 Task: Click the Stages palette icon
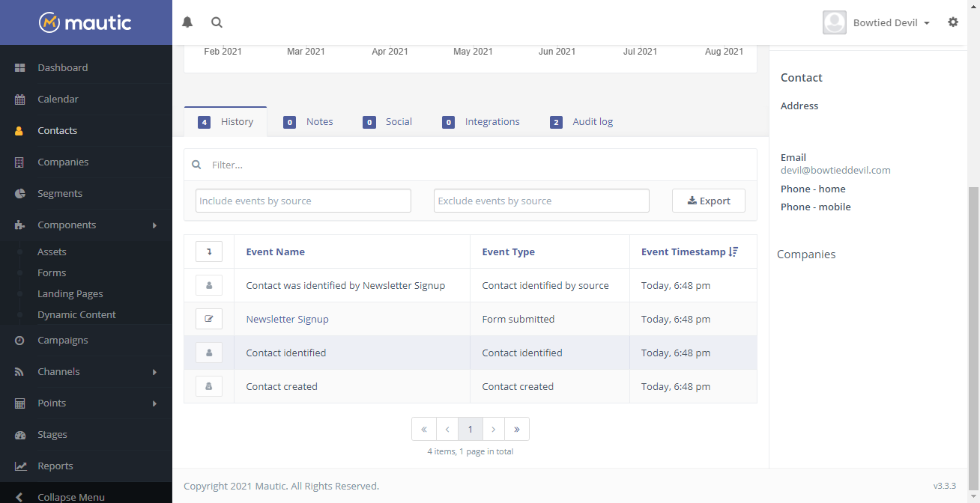pos(20,434)
